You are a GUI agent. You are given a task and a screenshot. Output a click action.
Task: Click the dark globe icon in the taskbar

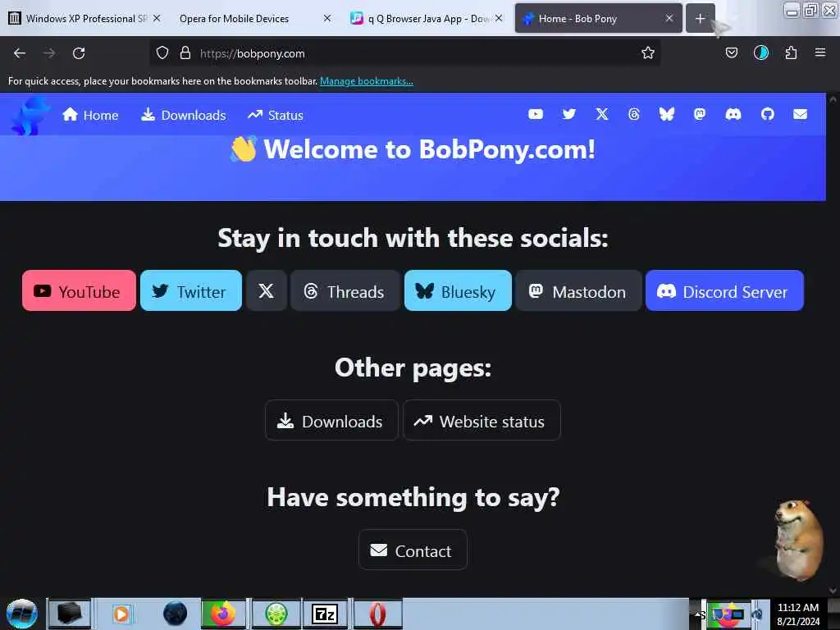click(x=175, y=614)
